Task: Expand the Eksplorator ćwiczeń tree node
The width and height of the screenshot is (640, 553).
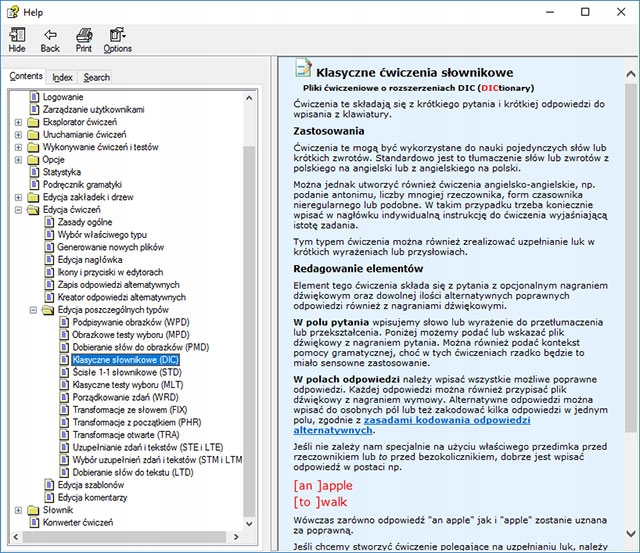Action: (19, 122)
